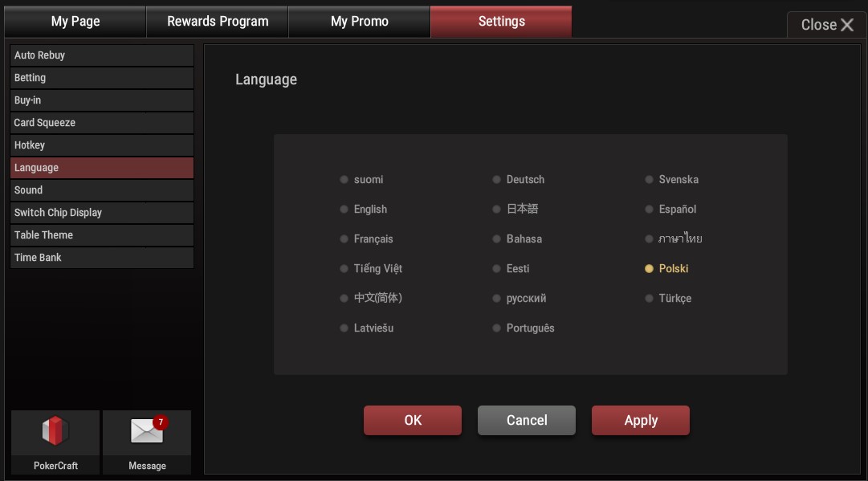The image size is (868, 481).
Task: Cancel the language changes
Action: click(526, 420)
